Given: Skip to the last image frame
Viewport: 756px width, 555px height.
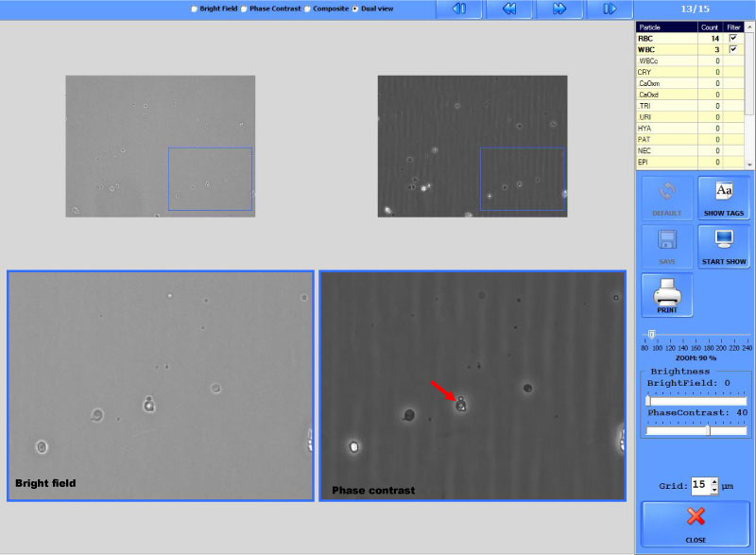Looking at the screenshot, I should tap(610, 9).
